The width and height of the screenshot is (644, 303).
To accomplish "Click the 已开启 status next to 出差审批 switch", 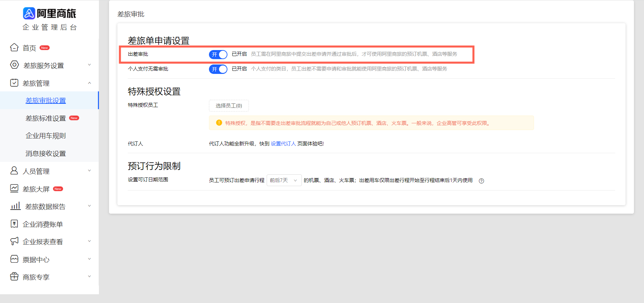I will [239, 54].
